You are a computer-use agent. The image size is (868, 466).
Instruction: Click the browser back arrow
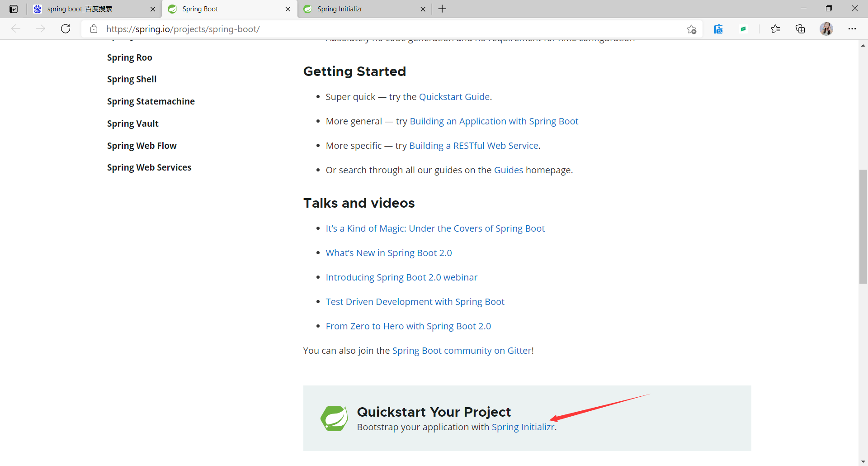(x=16, y=29)
